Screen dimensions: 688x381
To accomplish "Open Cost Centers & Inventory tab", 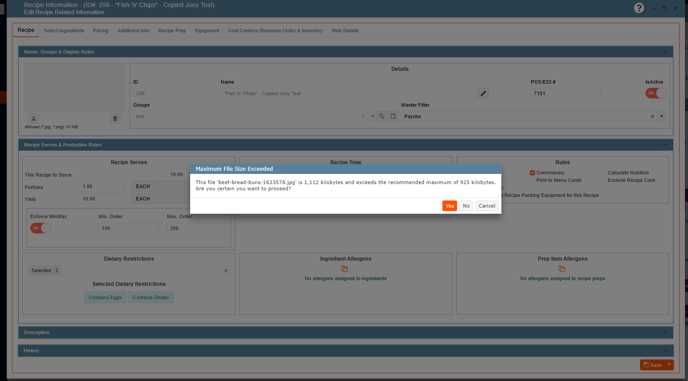I will [275, 31].
